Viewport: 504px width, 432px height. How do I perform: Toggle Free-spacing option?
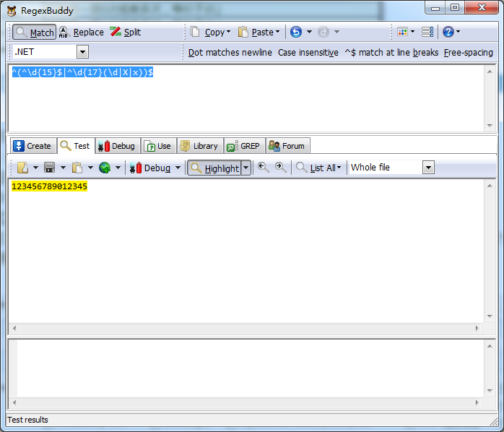click(x=468, y=53)
